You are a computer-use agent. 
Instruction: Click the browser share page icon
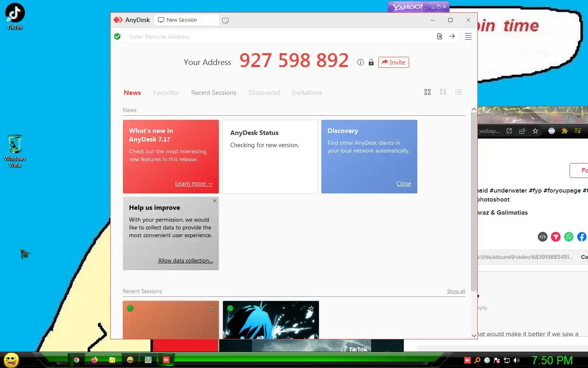point(522,131)
